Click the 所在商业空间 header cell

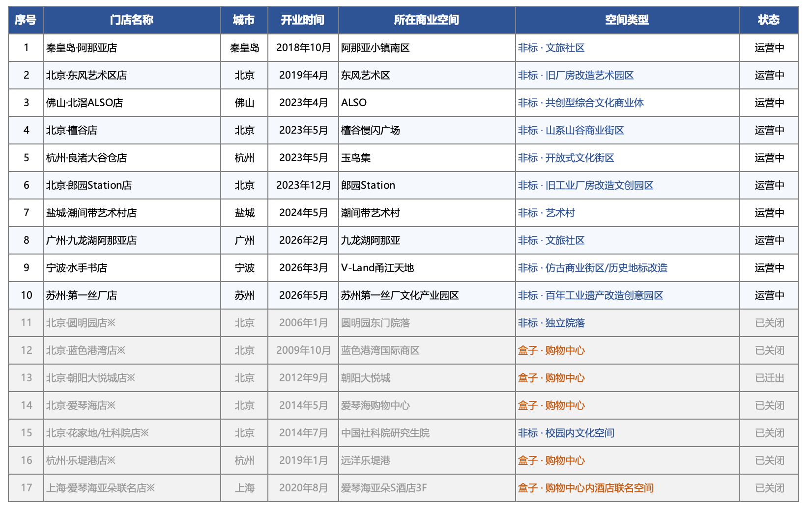coord(427,20)
